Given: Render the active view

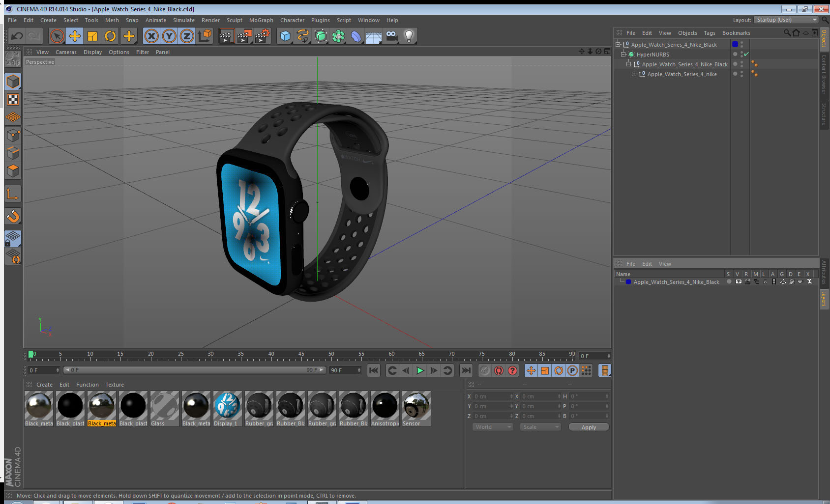Looking at the screenshot, I should 226,36.
